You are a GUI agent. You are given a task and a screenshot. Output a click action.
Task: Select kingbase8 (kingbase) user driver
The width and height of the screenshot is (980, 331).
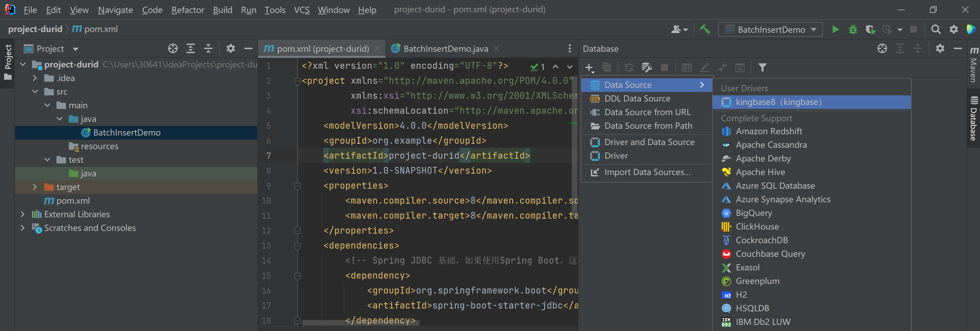click(812, 102)
